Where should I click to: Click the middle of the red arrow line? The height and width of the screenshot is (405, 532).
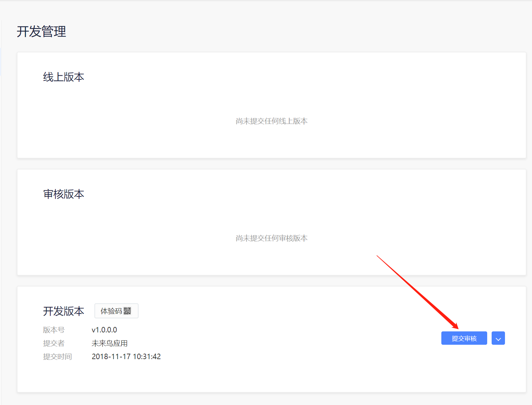coord(417,292)
